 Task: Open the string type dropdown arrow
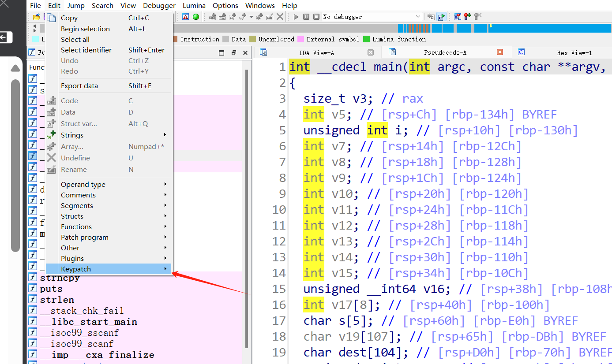click(x=251, y=17)
